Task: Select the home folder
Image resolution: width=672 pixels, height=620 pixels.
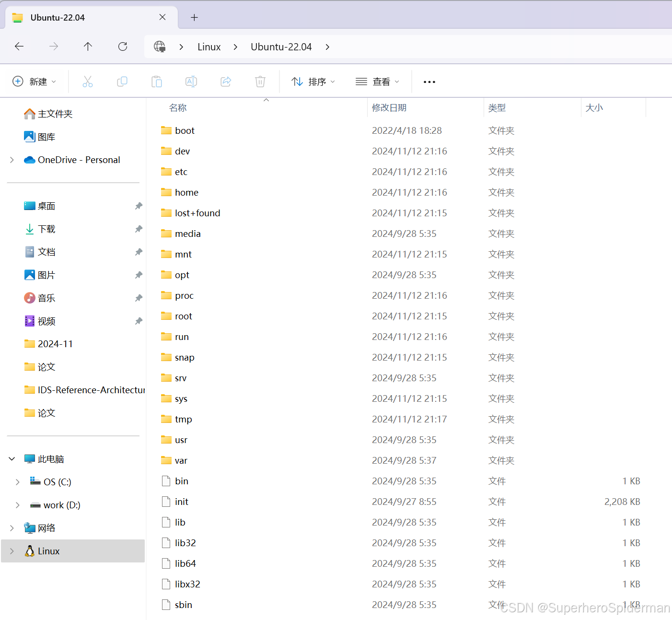Action: pyautogui.click(x=186, y=192)
